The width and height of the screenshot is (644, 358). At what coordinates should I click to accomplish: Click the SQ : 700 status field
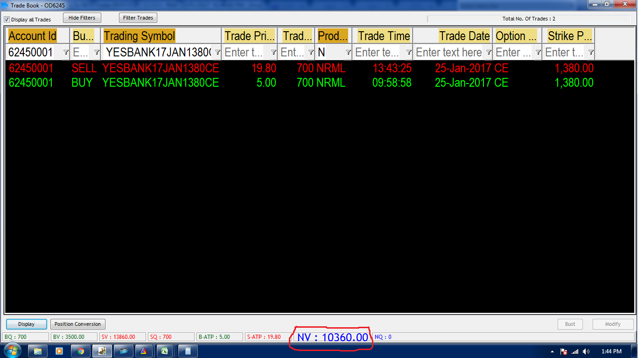[x=171, y=337]
